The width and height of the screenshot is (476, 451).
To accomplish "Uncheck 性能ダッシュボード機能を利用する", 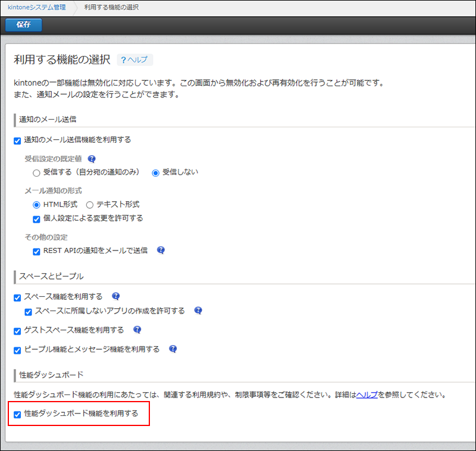I will click(x=17, y=416).
